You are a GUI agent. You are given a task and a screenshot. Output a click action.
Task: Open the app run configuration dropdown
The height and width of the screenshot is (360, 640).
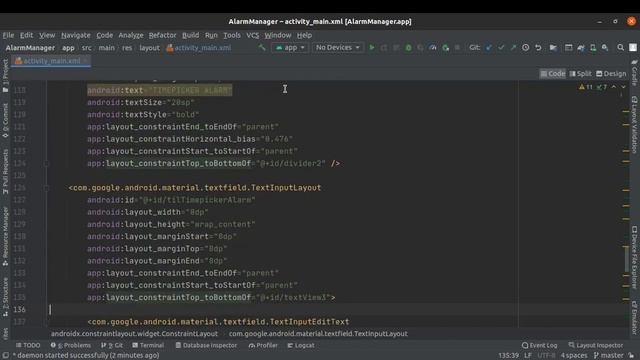(290, 48)
